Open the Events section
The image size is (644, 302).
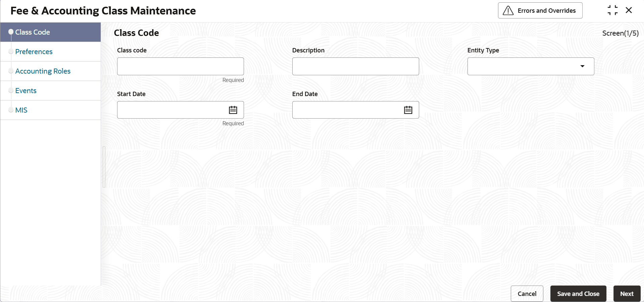(26, 91)
